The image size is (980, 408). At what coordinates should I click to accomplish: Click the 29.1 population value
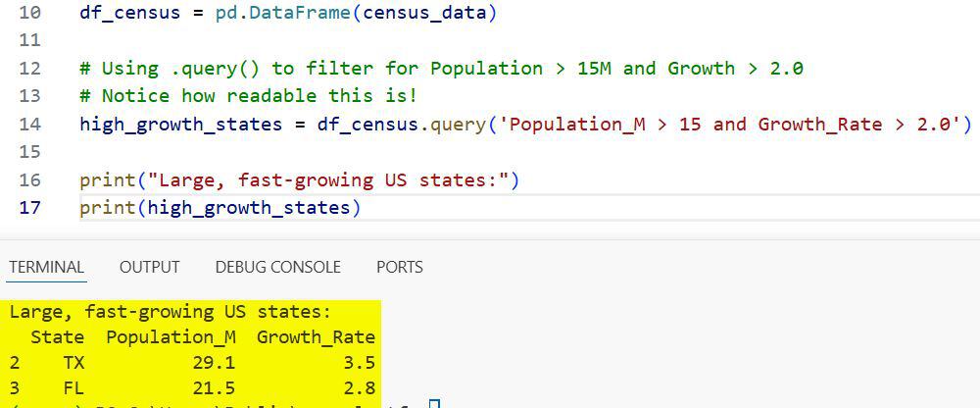pyautogui.click(x=214, y=363)
